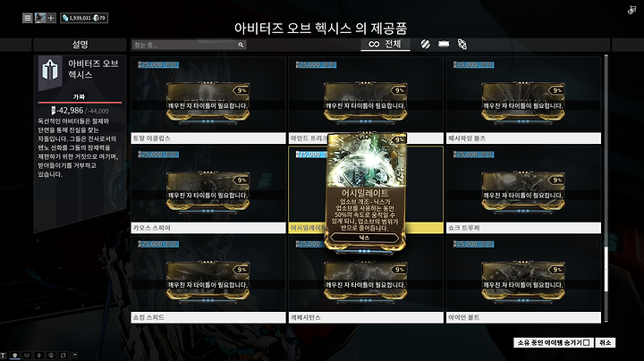Select the weapon category filter icon
This screenshot has width=644, height=361.
click(x=444, y=44)
